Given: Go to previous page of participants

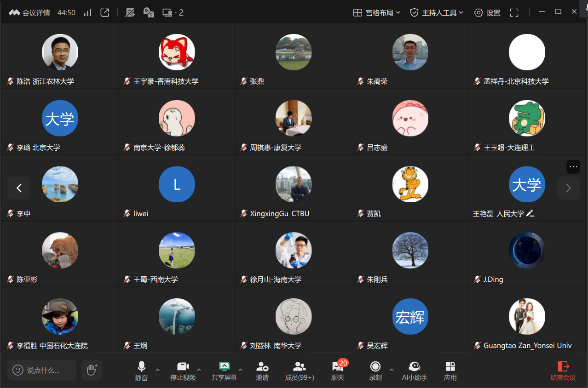Looking at the screenshot, I should point(19,188).
